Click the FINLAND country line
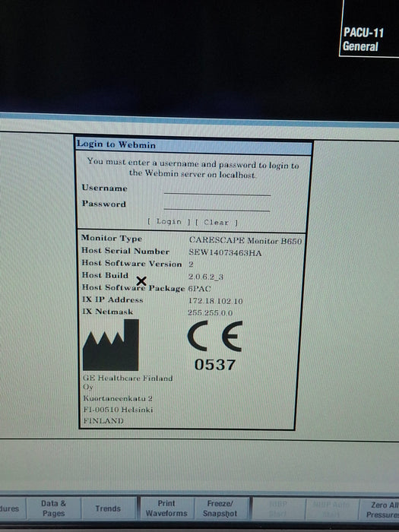 [x=103, y=421]
